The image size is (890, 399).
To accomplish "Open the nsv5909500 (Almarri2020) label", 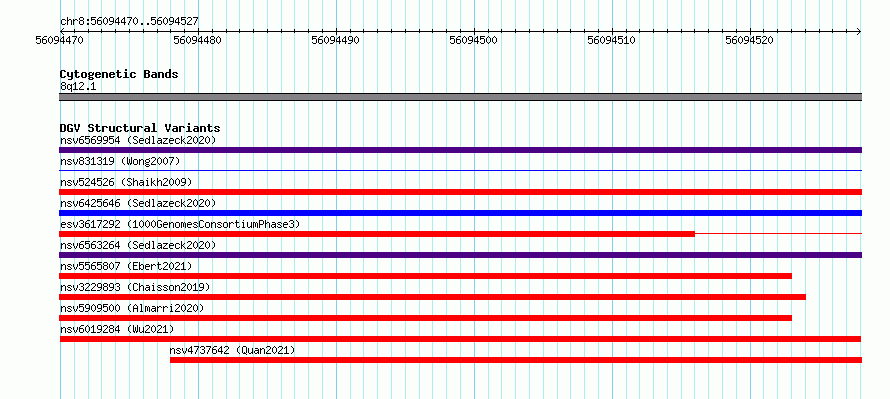I will point(132,308).
